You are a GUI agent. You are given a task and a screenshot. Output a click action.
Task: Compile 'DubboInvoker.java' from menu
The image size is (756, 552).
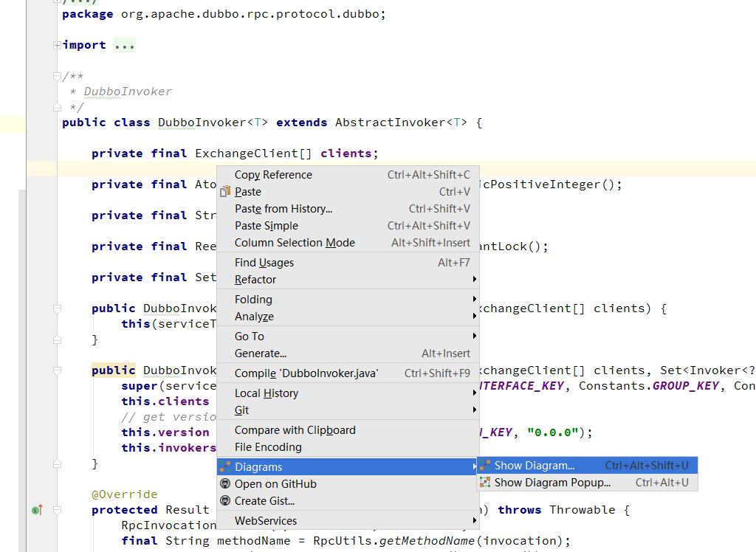point(348,373)
